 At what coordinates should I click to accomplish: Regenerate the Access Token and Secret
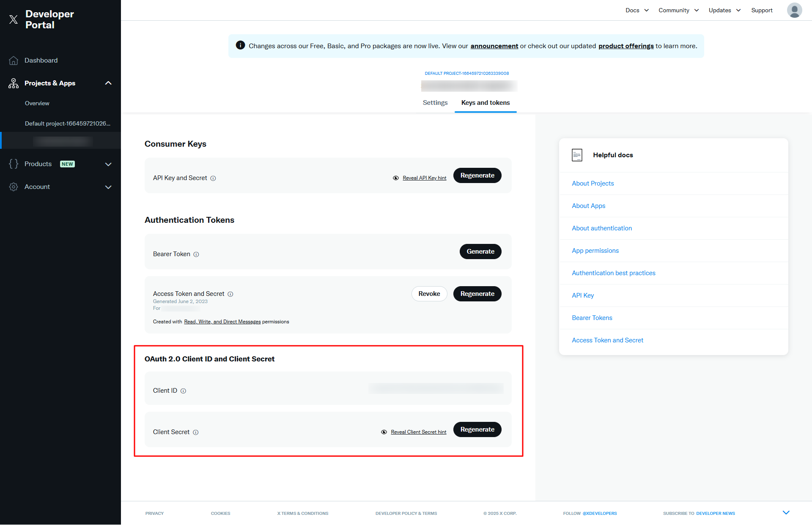(x=477, y=294)
